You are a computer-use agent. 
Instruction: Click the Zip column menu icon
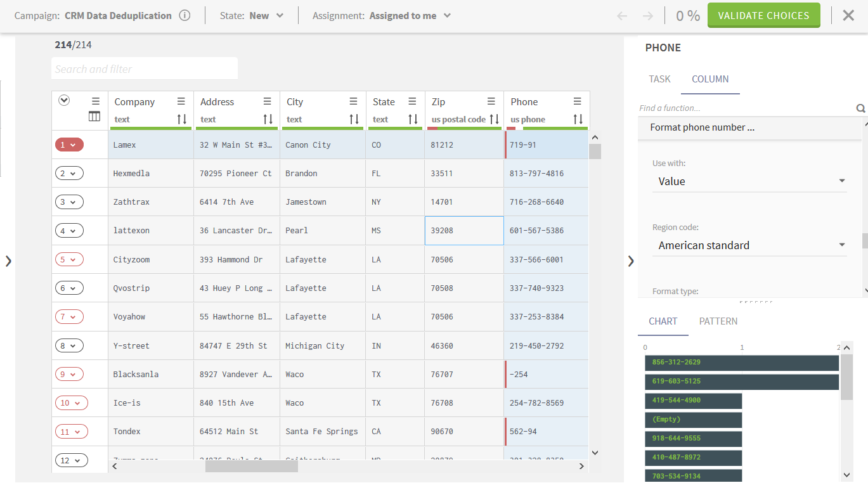(491, 101)
